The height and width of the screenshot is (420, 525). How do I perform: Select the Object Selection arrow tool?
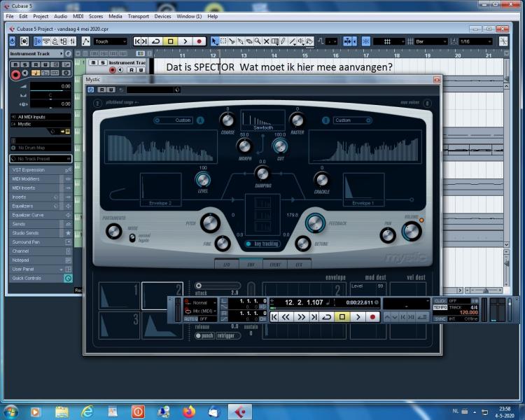[215, 41]
